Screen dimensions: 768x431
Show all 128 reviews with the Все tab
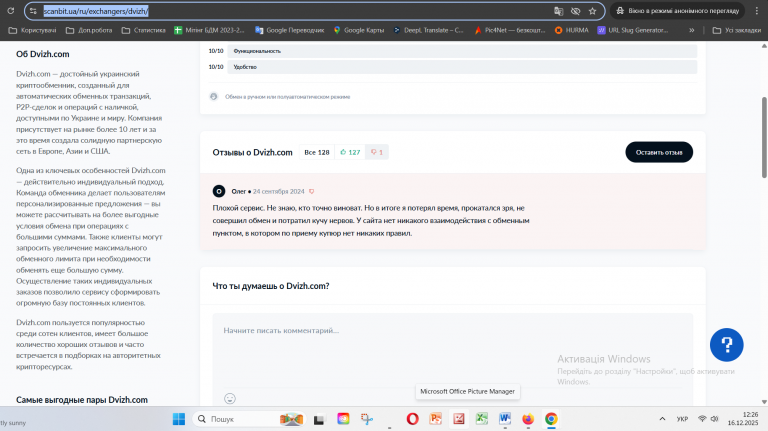(x=316, y=152)
